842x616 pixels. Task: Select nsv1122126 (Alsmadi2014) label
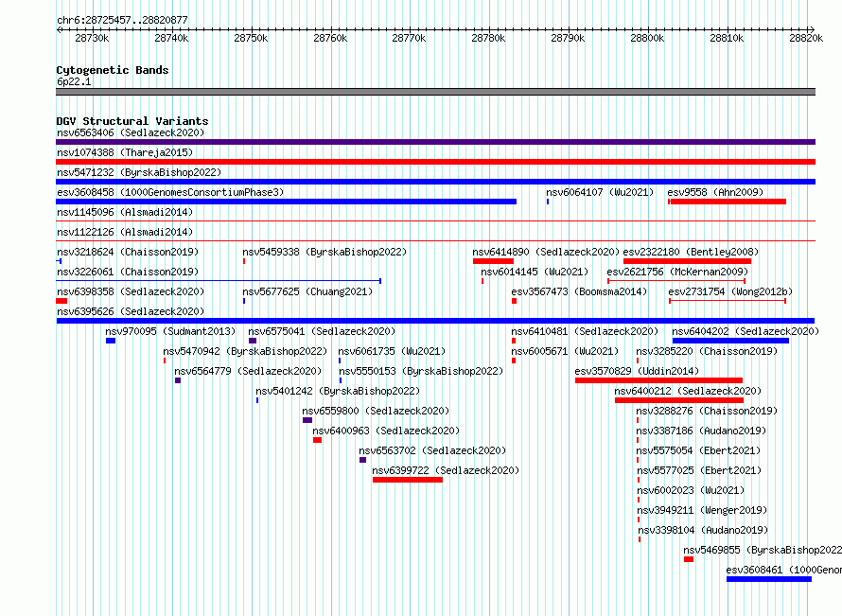pos(125,232)
